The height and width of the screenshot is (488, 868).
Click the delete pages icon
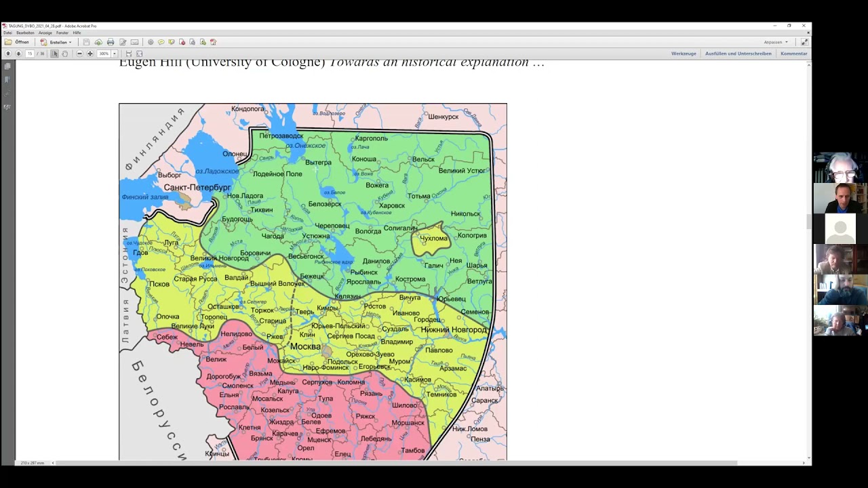click(x=182, y=42)
